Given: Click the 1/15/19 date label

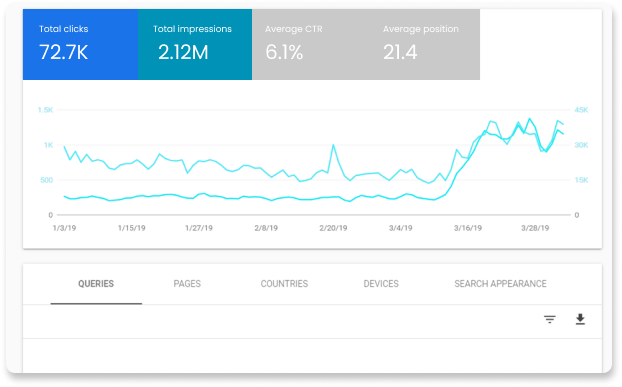Looking at the screenshot, I should click(132, 228).
